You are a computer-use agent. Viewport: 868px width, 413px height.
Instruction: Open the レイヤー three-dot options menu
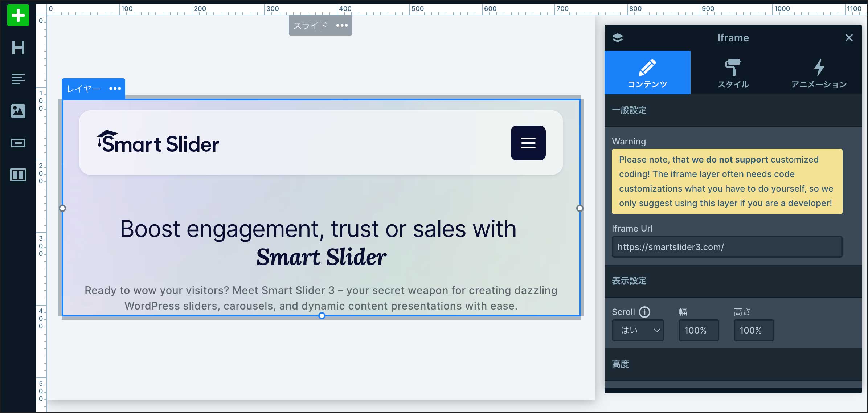(x=115, y=89)
